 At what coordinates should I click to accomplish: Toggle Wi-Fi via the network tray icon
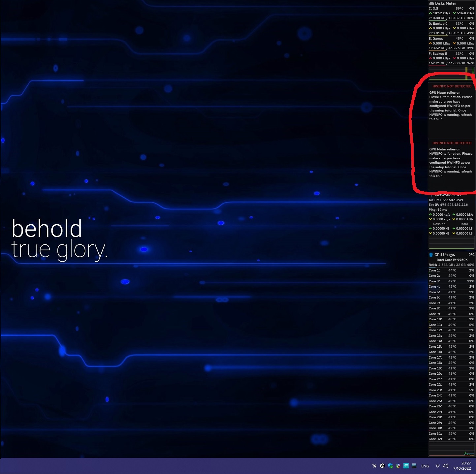point(437,466)
